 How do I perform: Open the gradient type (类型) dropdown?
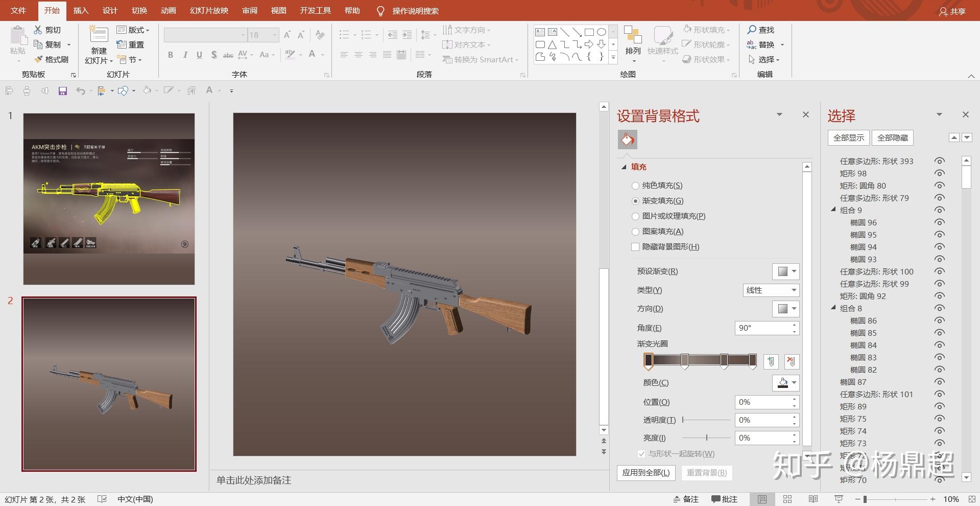click(771, 290)
